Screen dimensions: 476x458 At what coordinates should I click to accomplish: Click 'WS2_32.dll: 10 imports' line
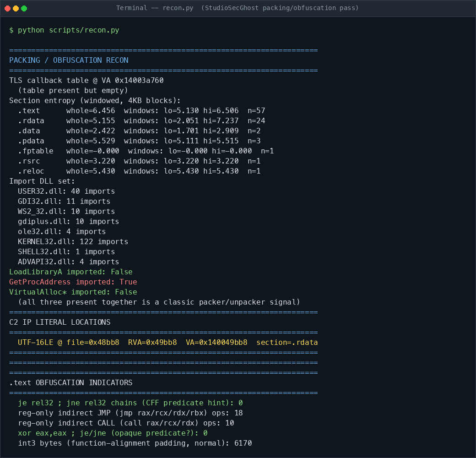point(66,212)
